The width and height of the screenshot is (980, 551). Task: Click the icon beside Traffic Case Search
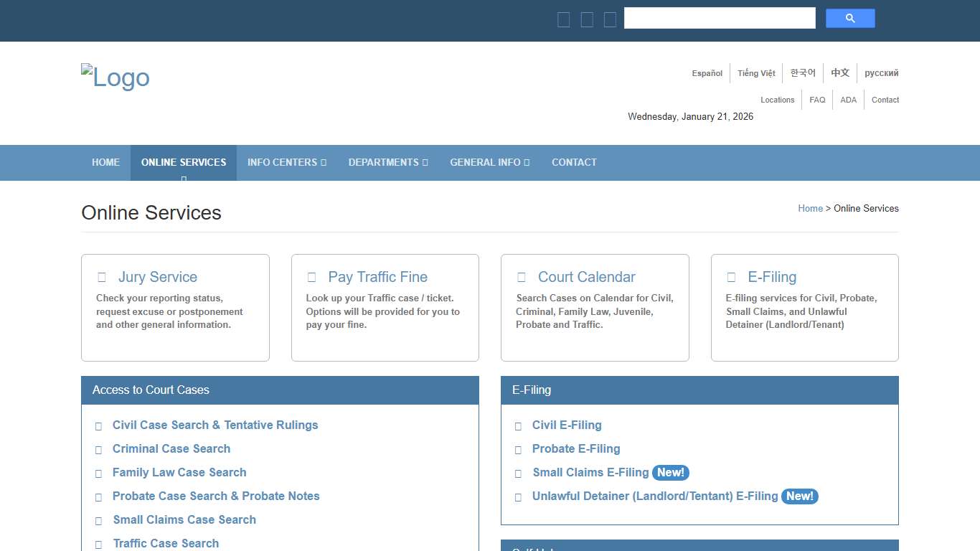98,544
